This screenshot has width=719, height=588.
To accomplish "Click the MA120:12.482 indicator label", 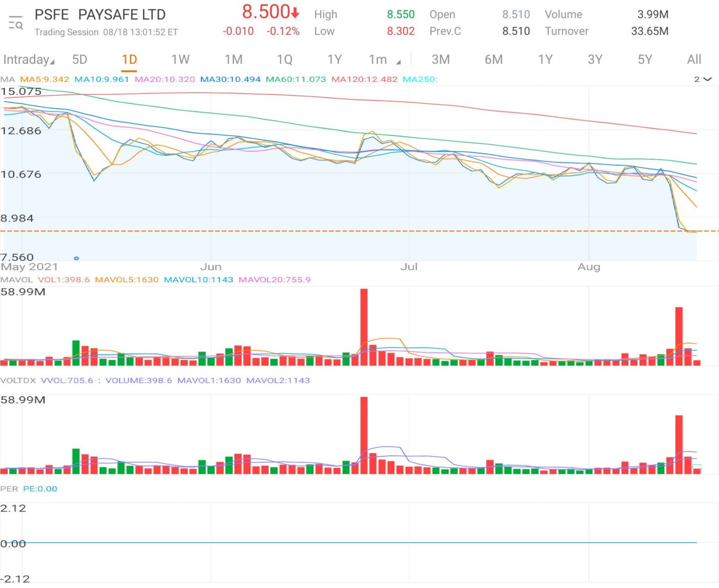I will 364,80.
